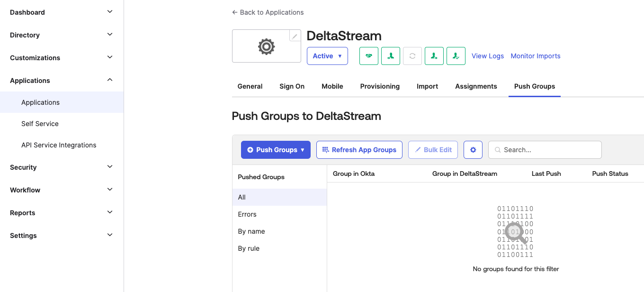Viewport: 644px width, 292px height.
Task: Collapse the Applications sidebar section
Action: click(x=62, y=81)
